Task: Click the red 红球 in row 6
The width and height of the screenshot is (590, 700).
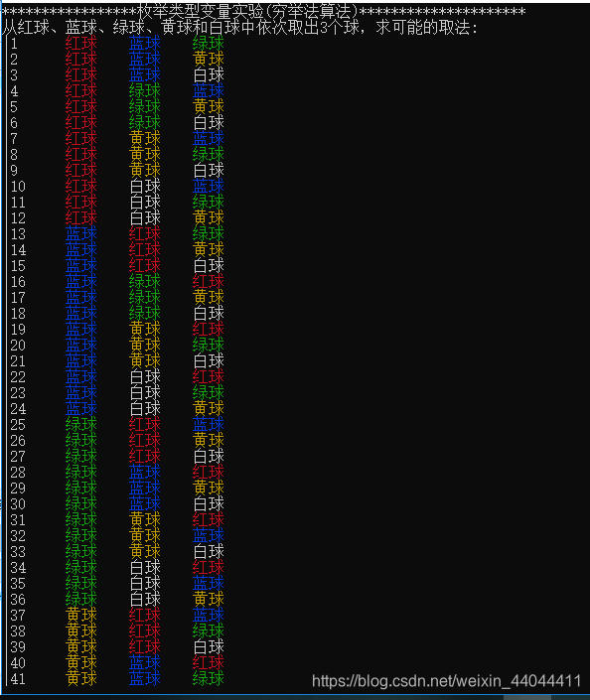Action: pos(80,123)
